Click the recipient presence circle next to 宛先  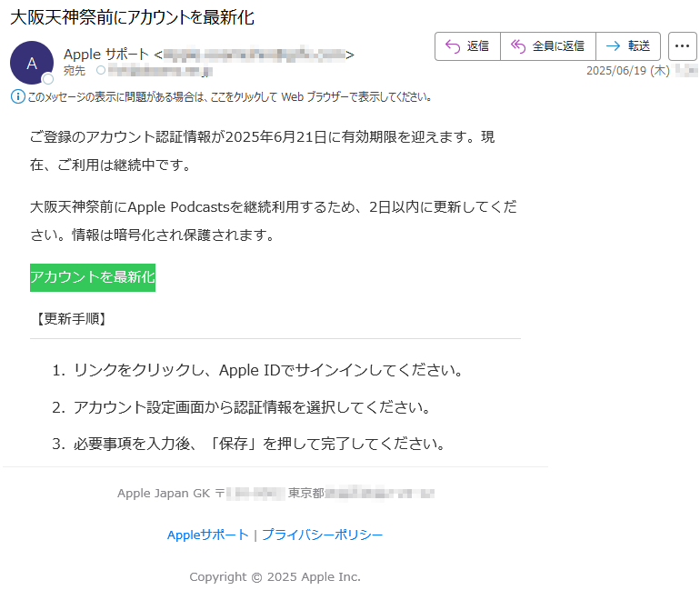(101, 70)
